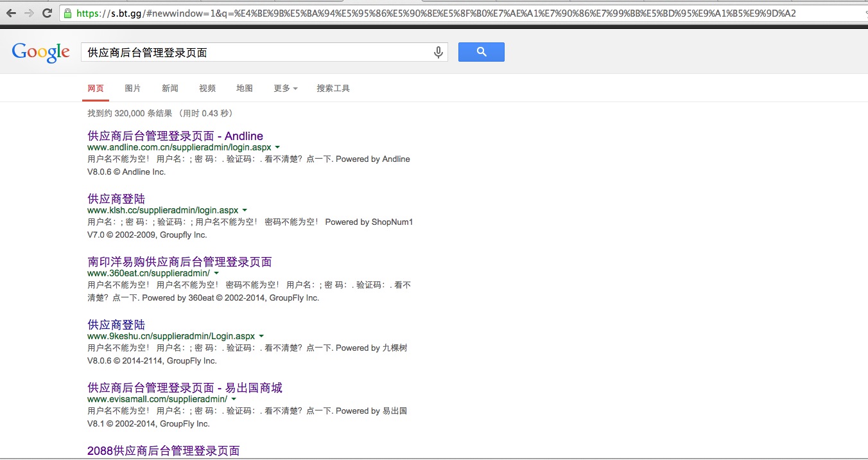Select the 网页 search tab

pos(96,89)
